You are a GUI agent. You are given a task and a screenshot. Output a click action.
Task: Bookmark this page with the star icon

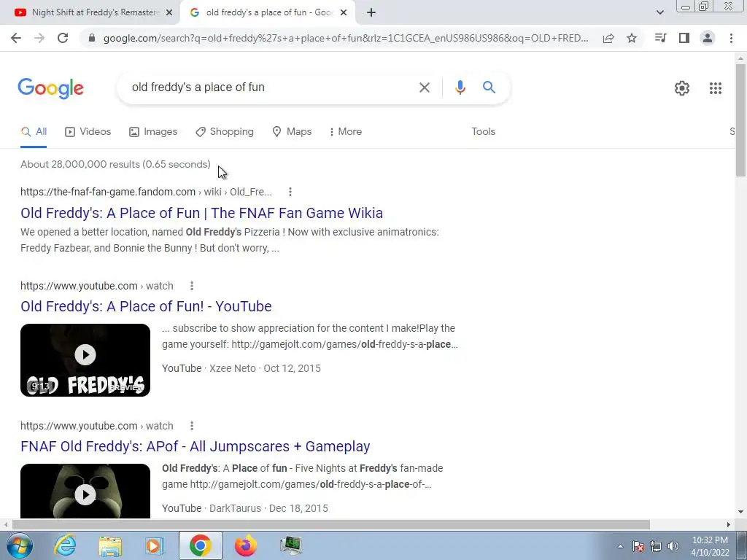coord(632,38)
